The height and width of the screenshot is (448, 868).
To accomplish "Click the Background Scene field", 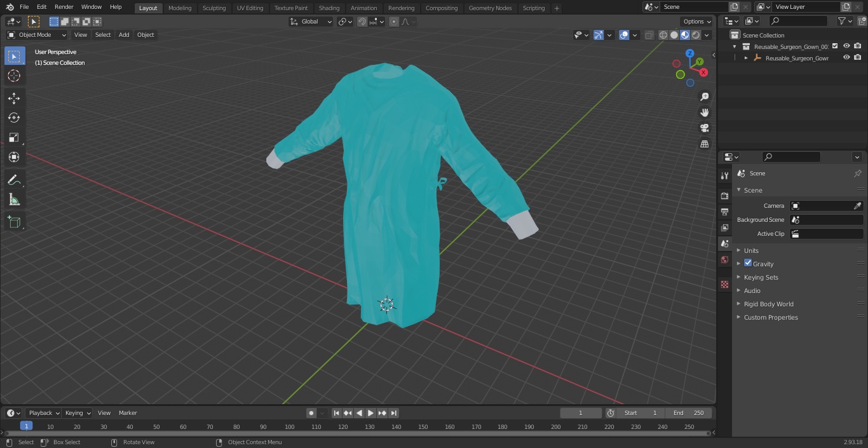I will pos(826,220).
